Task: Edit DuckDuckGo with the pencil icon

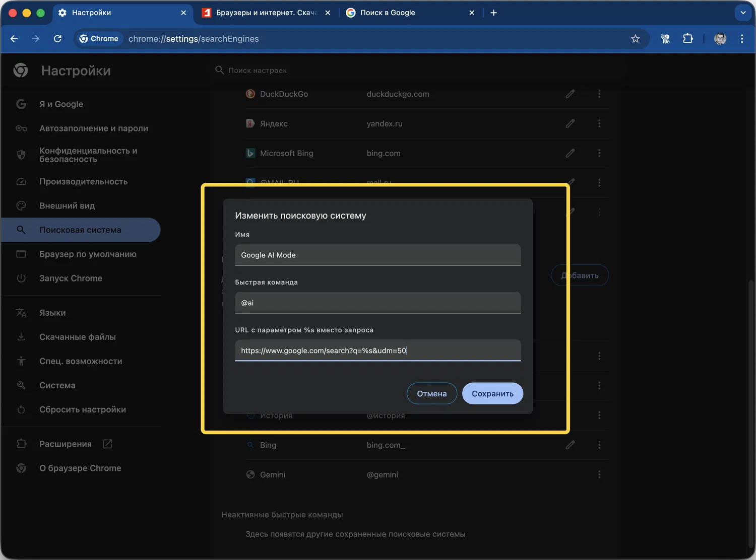Action: [x=570, y=94]
